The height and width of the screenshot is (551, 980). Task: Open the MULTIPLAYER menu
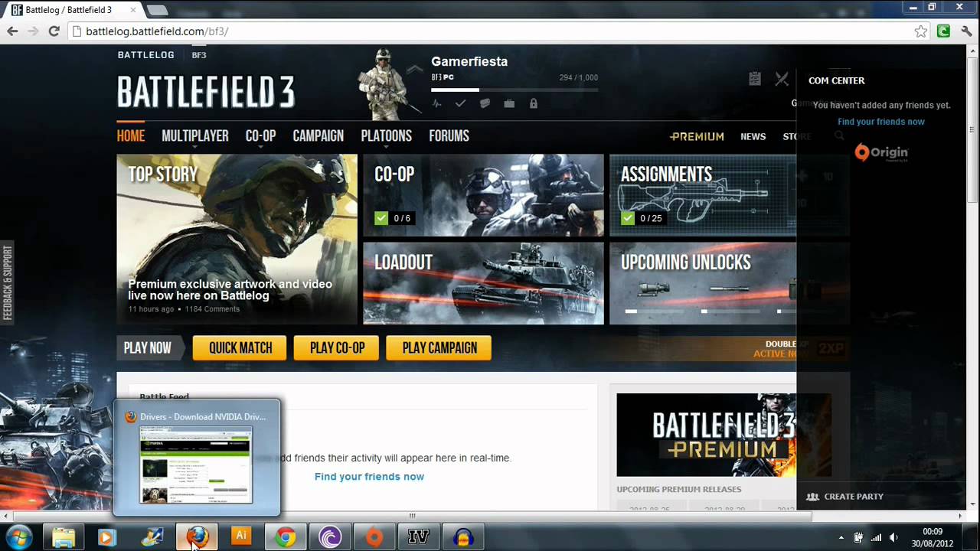click(x=195, y=136)
